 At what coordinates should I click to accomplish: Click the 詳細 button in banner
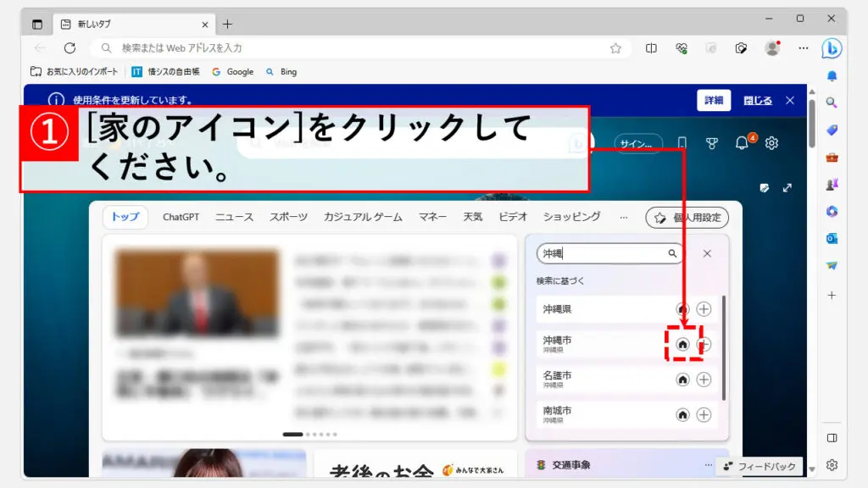(x=714, y=100)
